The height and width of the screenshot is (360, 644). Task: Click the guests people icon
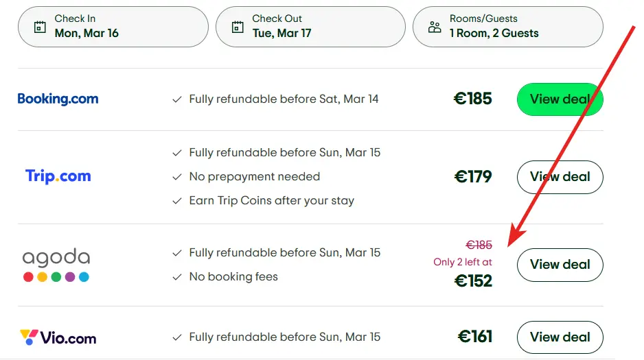click(435, 27)
